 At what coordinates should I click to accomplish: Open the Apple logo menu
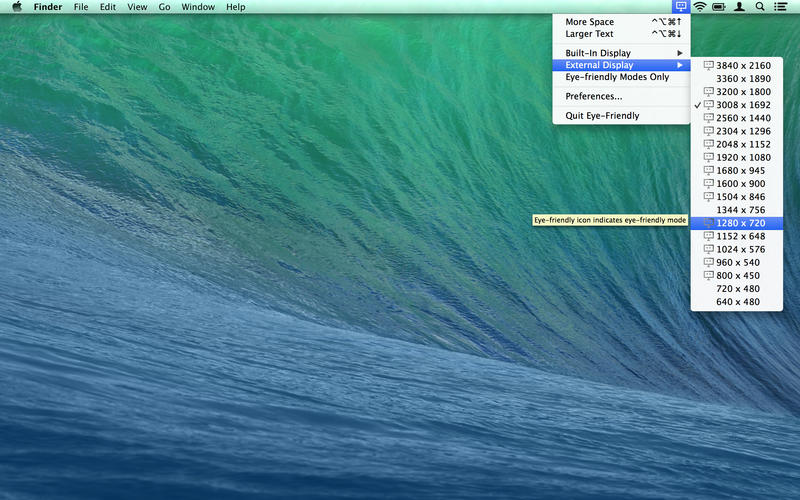coord(16,7)
